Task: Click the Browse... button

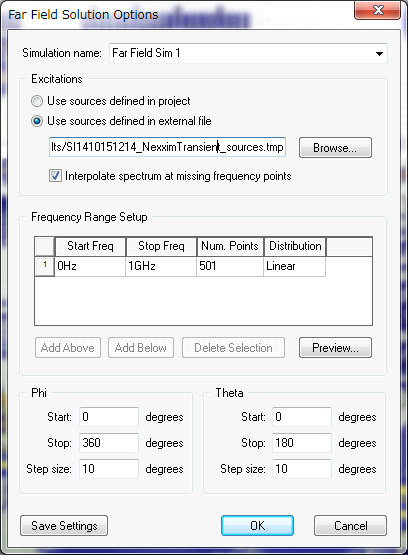Action: click(x=335, y=148)
